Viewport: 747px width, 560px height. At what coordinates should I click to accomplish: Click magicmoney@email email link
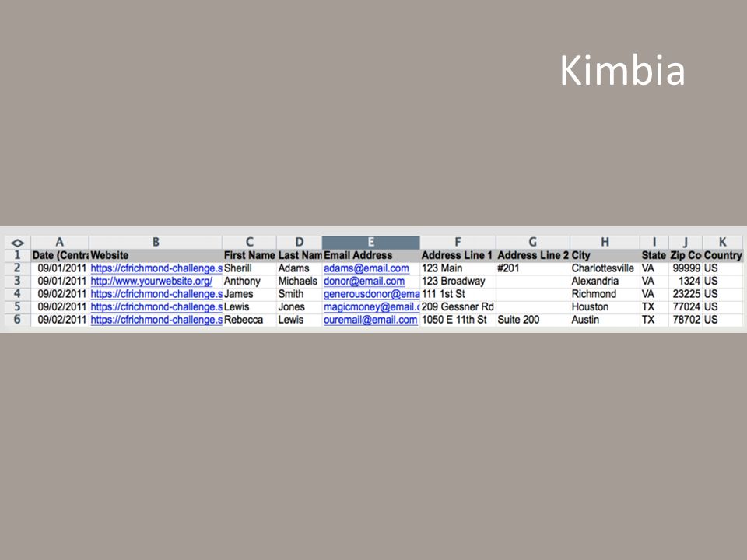pos(372,307)
